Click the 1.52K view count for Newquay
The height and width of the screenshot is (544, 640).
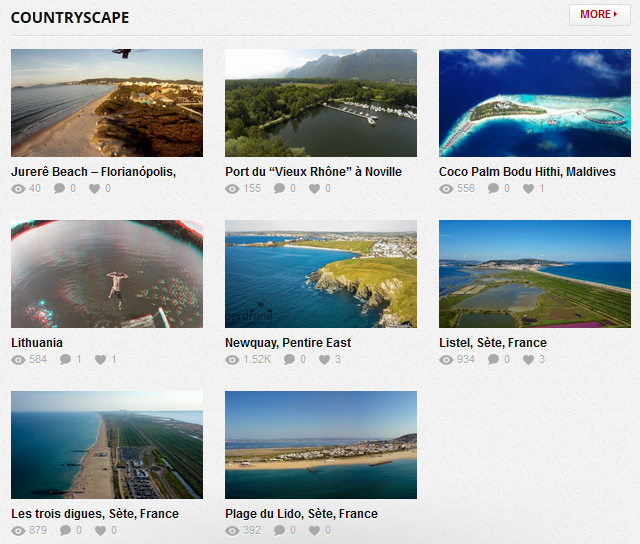coord(257,360)
